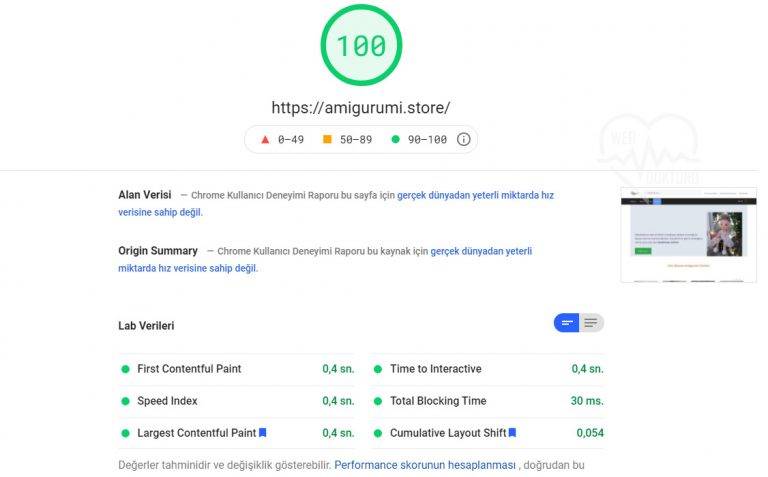Expand the Total Blocking Time metric
Image resolution: width=768 pixels, height=477 pixels.
click(488, 401)
